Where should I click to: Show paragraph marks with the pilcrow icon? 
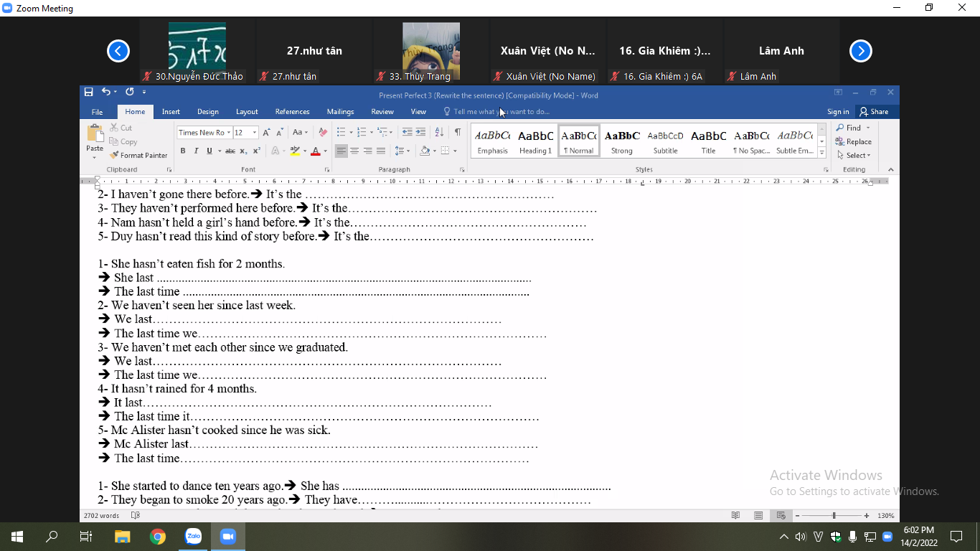458,132
